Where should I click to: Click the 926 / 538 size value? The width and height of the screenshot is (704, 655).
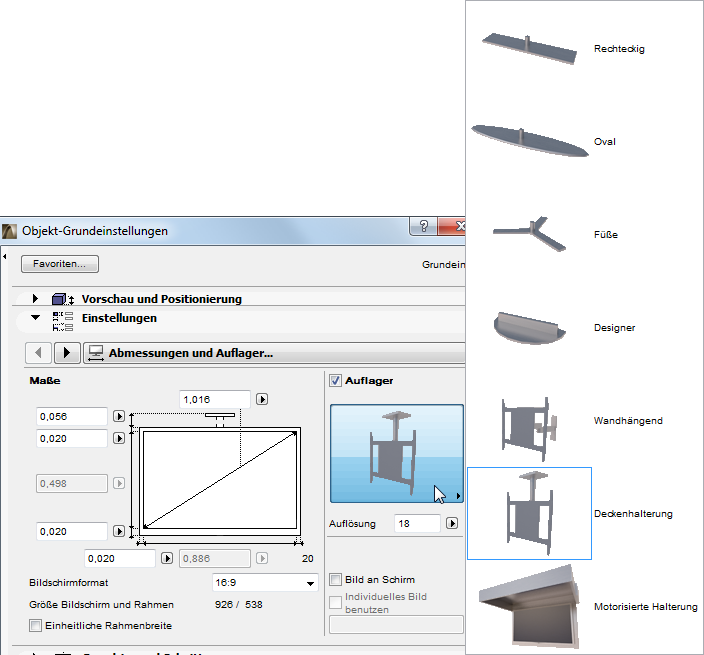point(238,605)
